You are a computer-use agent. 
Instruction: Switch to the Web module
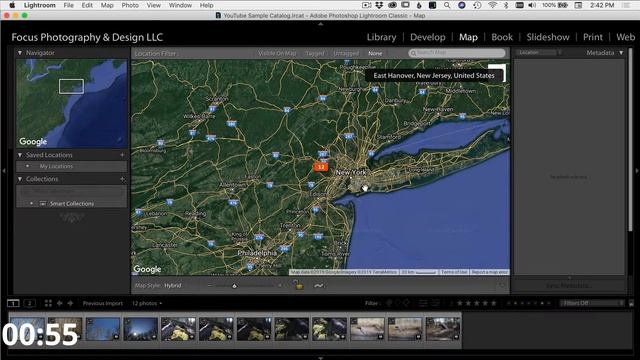point(625,37)
